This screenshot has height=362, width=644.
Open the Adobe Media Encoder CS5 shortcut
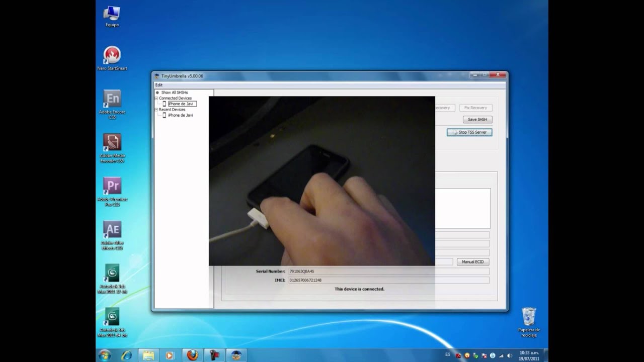point(112,148)
